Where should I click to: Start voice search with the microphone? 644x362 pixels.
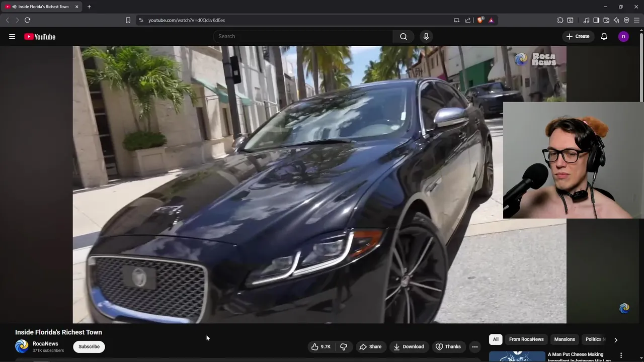[426, 36]
